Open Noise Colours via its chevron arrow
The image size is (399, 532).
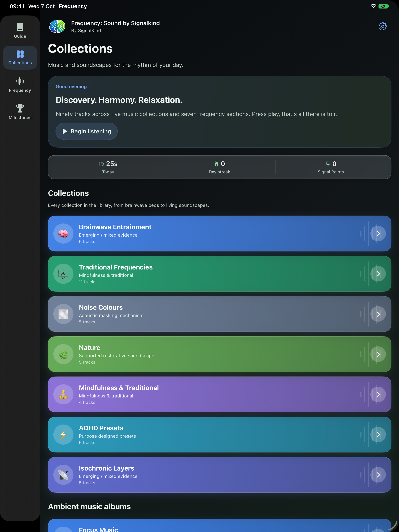(378, 314)
